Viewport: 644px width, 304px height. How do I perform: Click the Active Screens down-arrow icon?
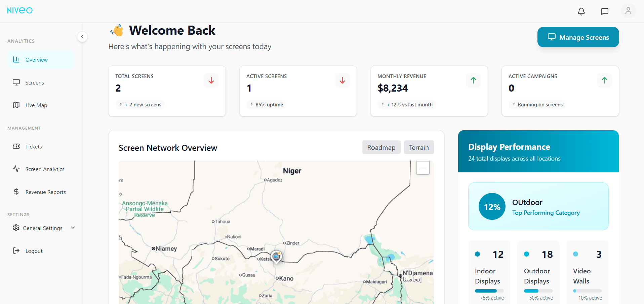(342, 80)
